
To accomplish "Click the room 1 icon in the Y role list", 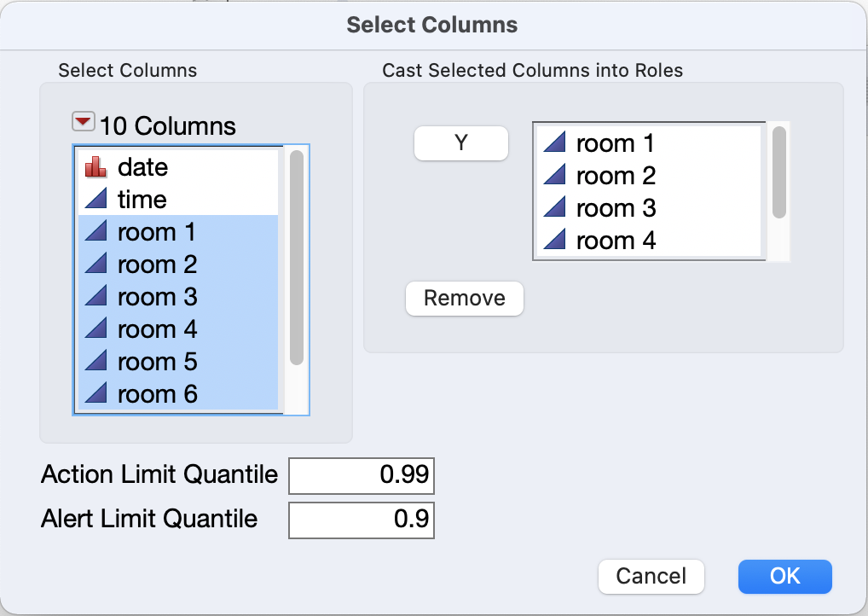I will click(x=555, y=143).
